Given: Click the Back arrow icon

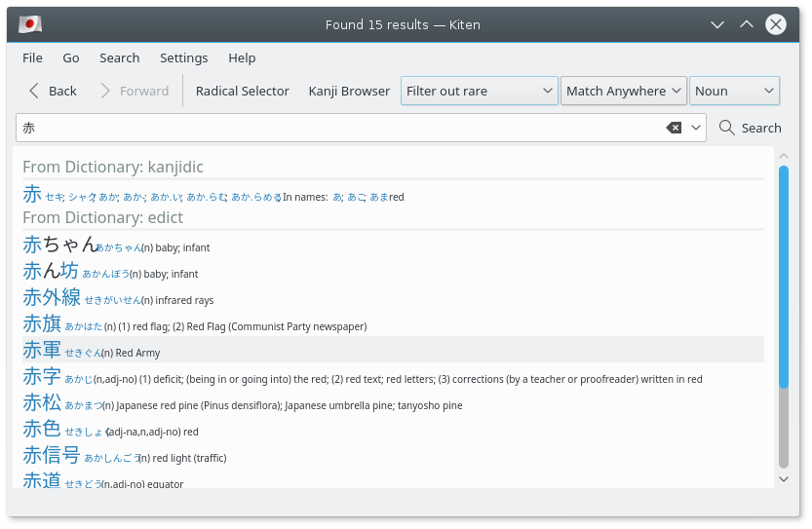Looking at the screenshot, I should [x=35, y=91].
